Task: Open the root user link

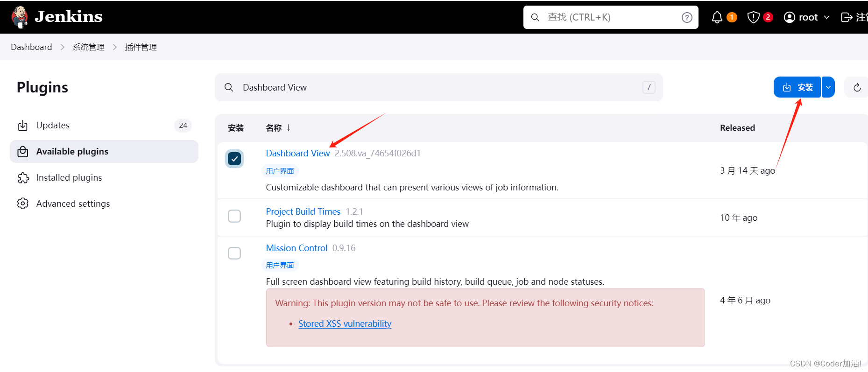Action: (x=808, y=17)
